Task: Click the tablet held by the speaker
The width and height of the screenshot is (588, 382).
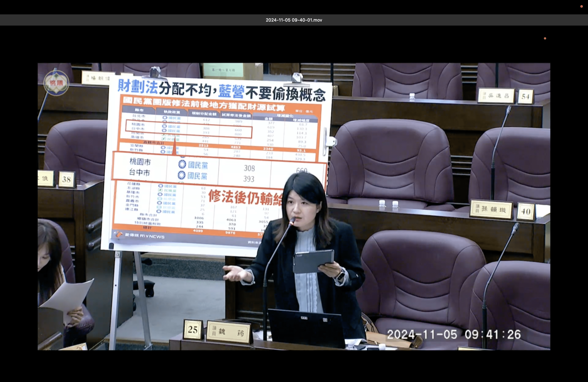Action: point(314,262)
